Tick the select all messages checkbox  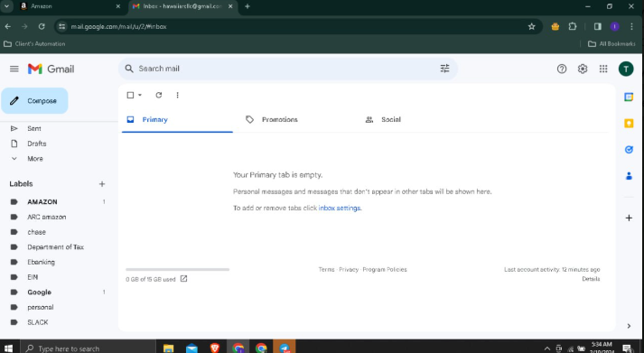pyautogui.click(x=130, y=95)
